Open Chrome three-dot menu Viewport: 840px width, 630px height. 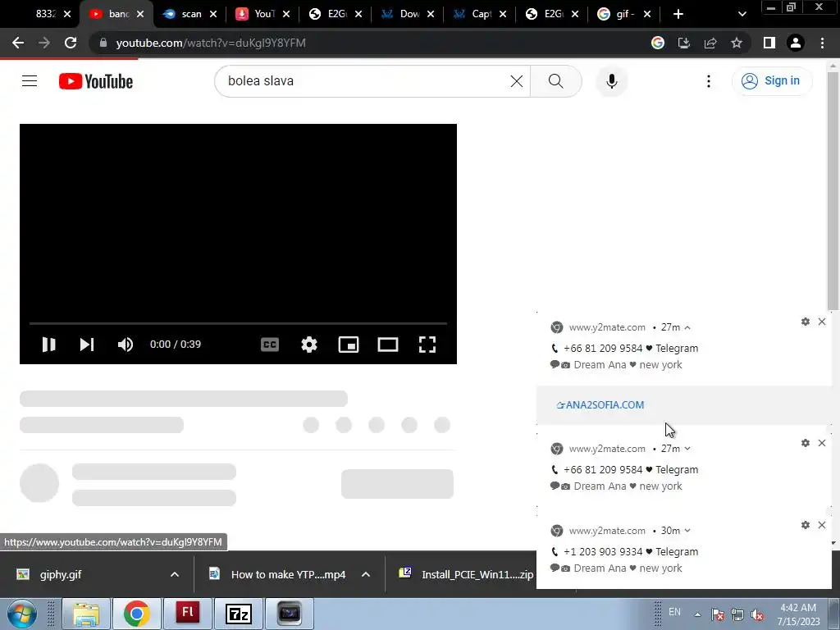coord(822,43)
